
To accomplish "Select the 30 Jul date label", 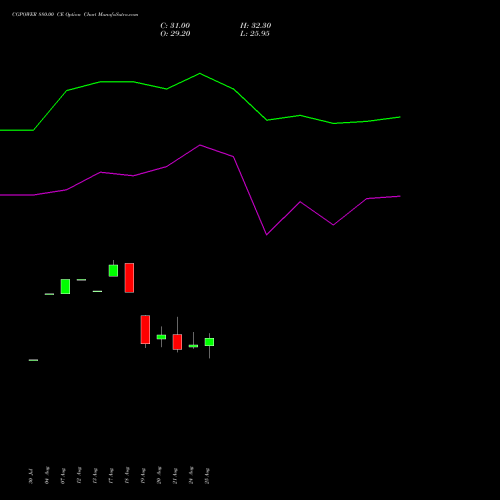I will point(31,476).
